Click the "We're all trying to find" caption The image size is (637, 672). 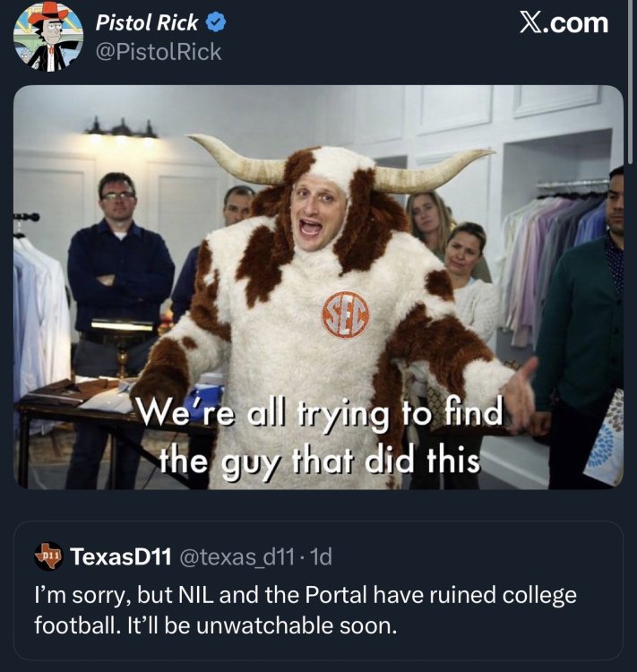coord(319,416)
